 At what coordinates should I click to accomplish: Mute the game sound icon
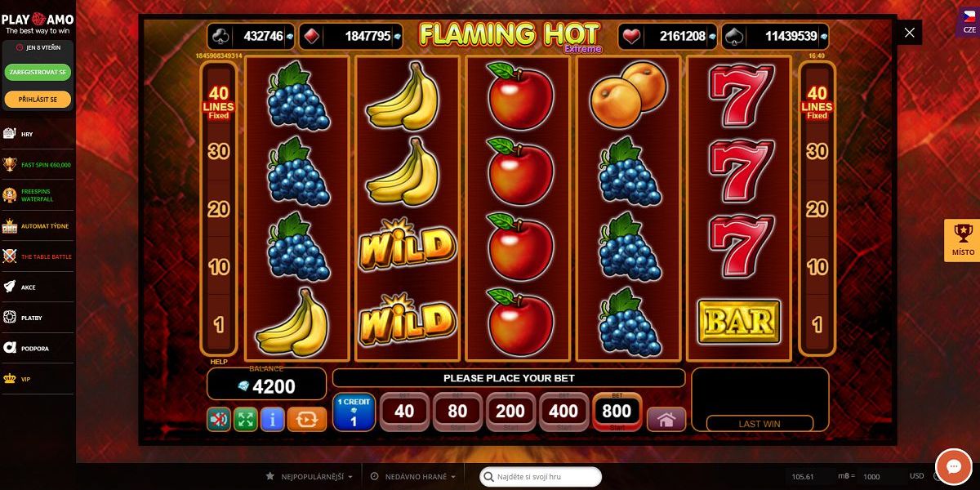coord(218,420)
